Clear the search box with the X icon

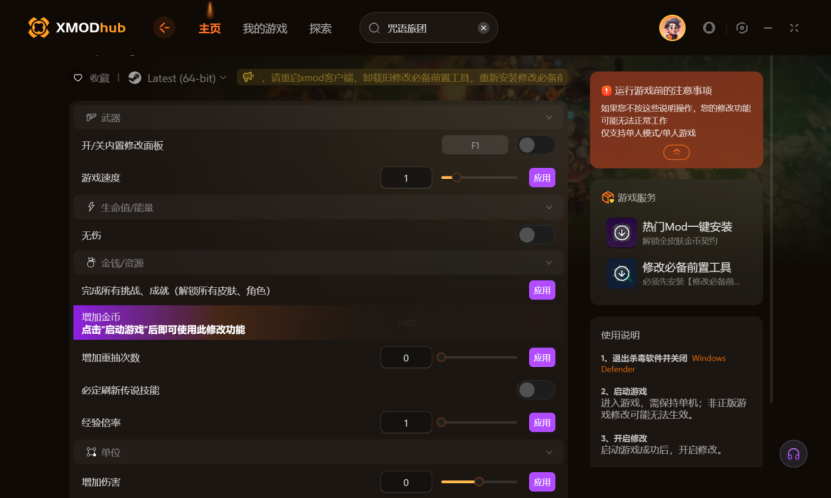483,28
